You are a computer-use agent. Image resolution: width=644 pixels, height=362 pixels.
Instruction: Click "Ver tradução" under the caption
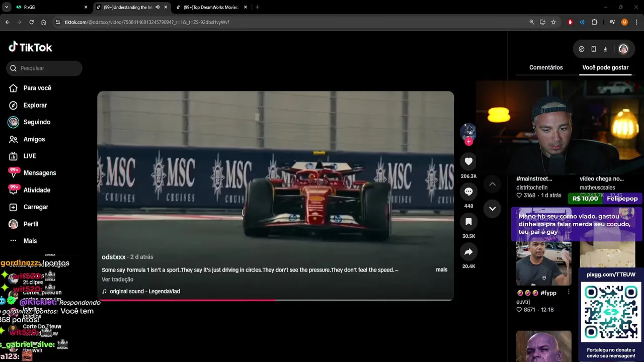click(x=117, y=280)
